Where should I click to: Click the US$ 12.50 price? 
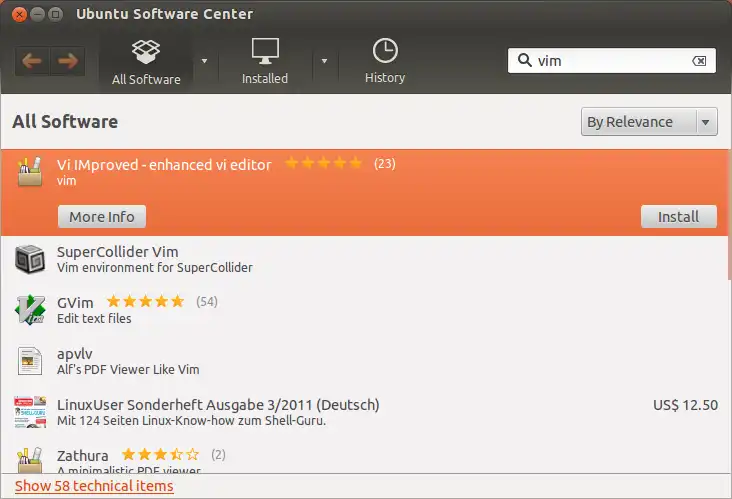[x=685, y=405]
